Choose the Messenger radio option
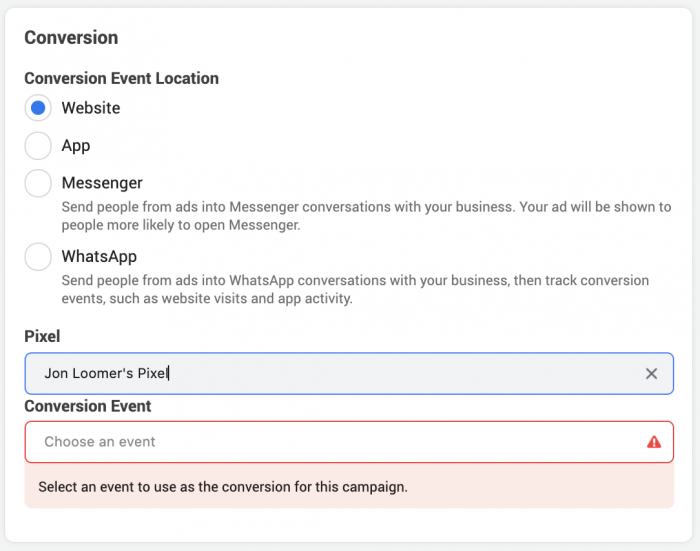The image size is (700, 551). pos(38,183)
